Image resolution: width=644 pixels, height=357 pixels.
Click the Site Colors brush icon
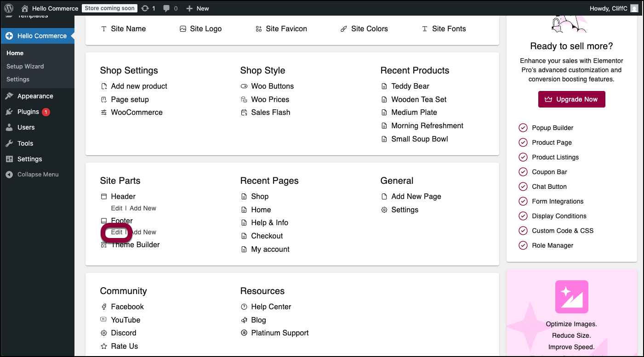pyautogui.click(x=344, y=28)
